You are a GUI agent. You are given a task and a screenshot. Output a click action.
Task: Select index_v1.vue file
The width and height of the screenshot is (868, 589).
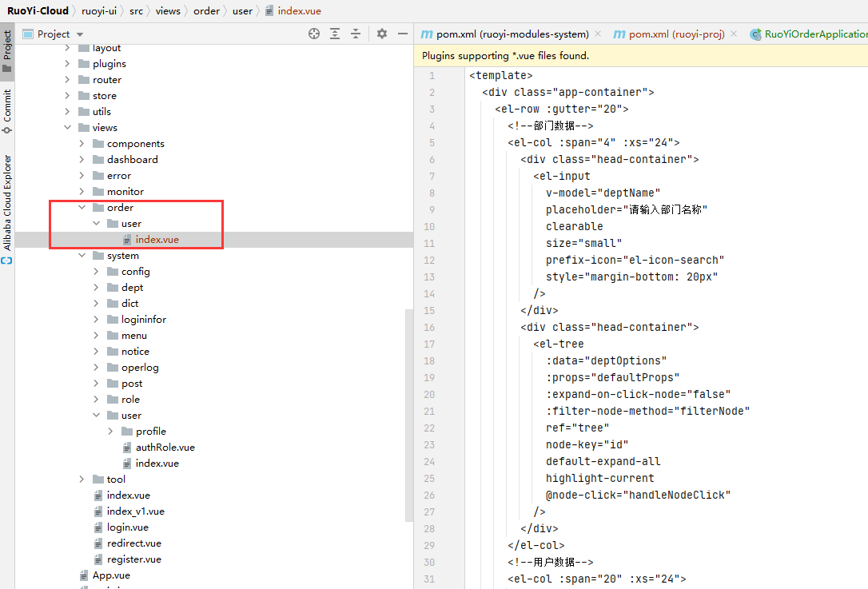[136, 511]
